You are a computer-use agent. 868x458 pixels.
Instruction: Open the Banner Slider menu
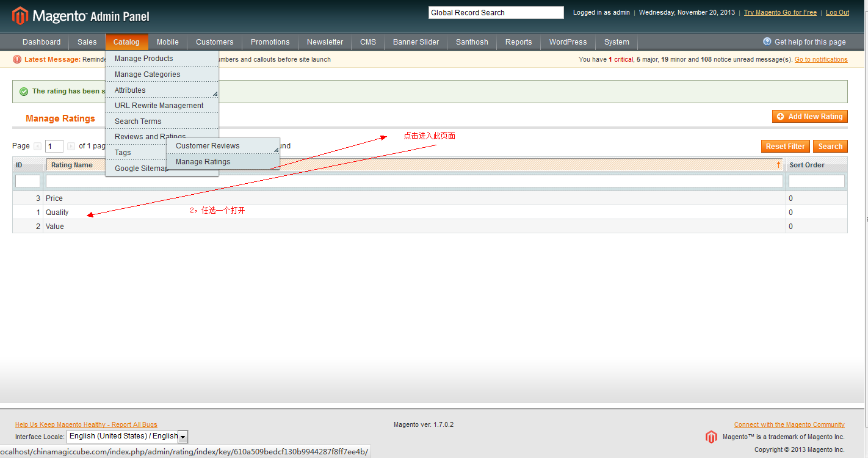click(416, 42)
